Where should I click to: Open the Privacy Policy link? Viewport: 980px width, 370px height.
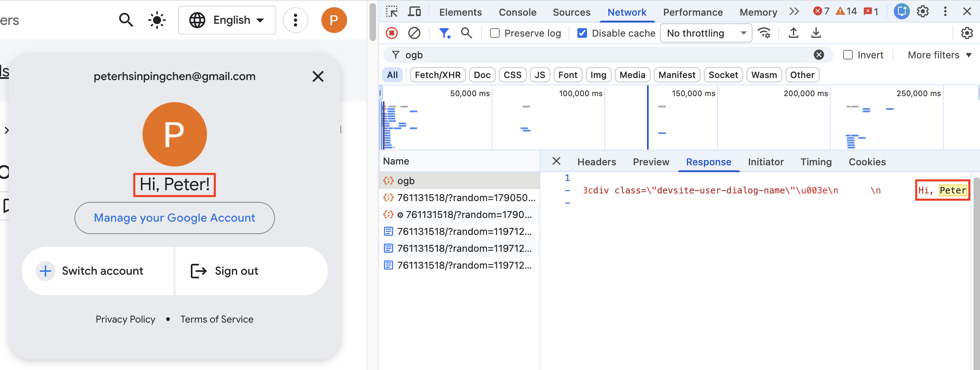125,319
